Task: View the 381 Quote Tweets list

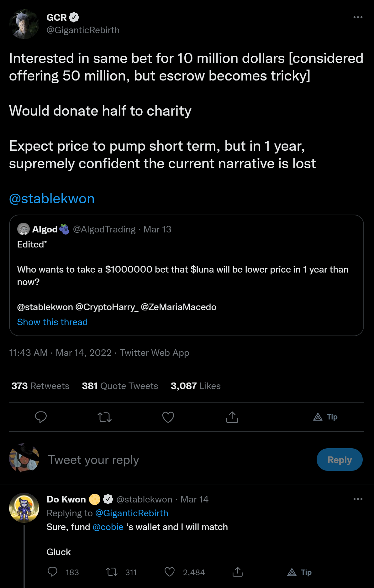Action: 120,386
